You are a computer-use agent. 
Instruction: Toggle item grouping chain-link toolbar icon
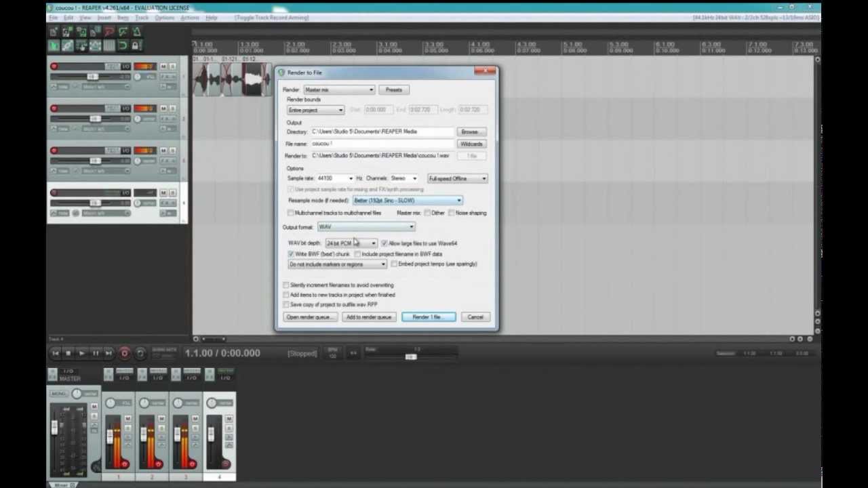pos(68,45)
